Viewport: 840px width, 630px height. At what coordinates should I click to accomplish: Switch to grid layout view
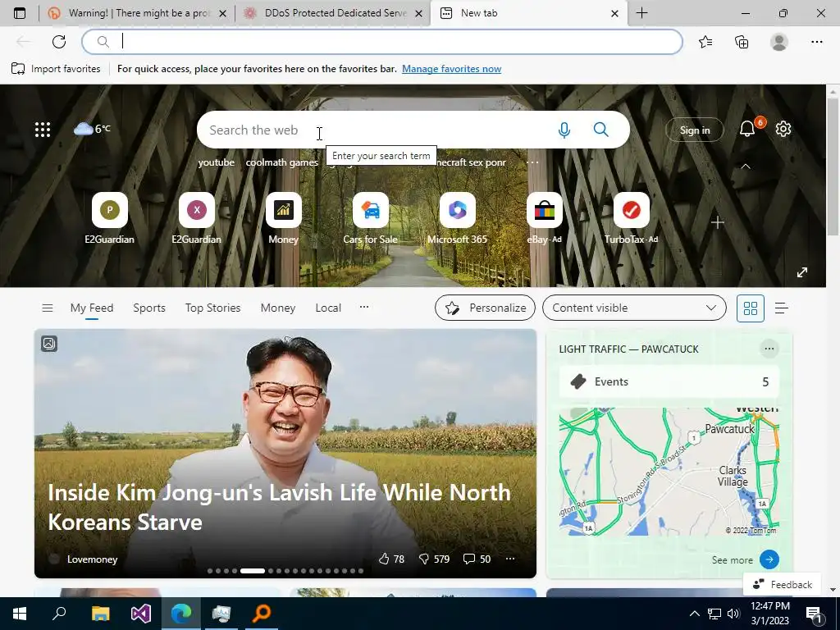(x=751, y=308)
